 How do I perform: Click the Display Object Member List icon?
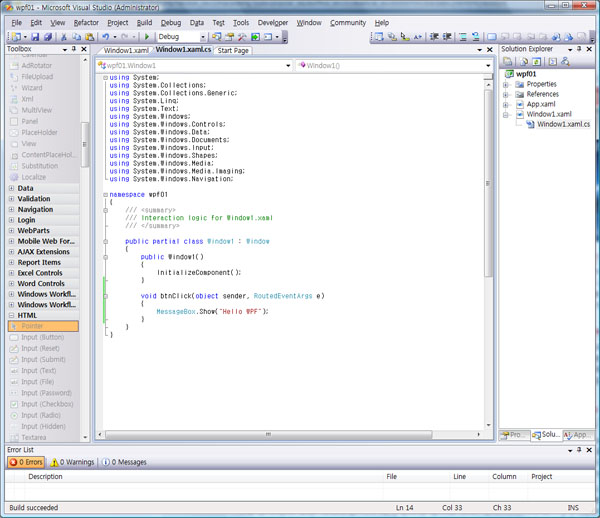[x=378, y=37]
